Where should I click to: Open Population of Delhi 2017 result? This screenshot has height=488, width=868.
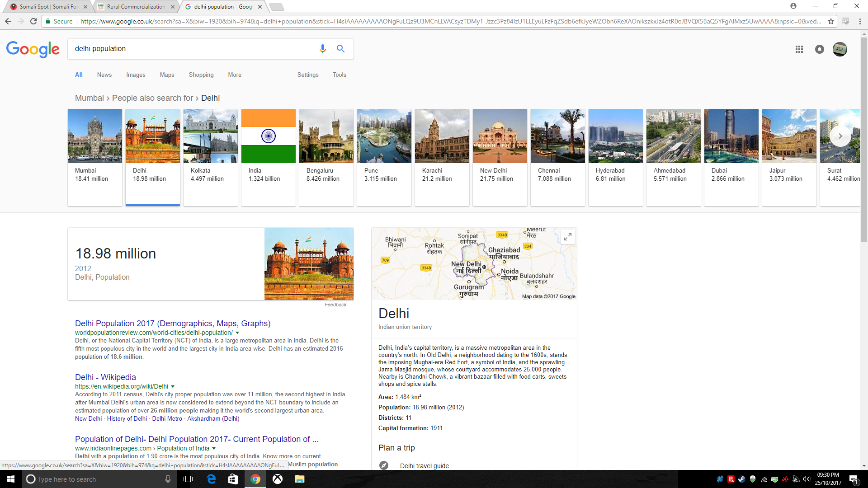coord(197,439)
